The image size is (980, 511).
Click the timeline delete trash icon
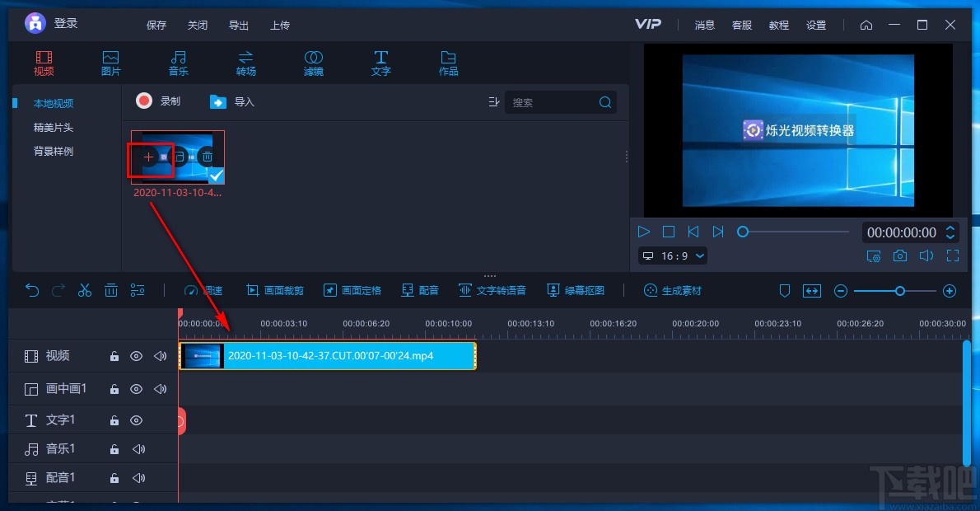110,290
